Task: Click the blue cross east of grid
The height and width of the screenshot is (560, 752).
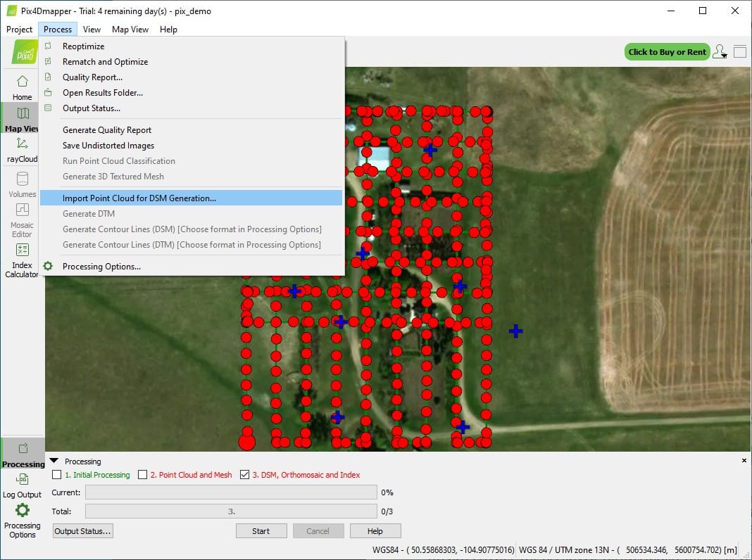Action: pyautogui.click(x=515, y=331)
